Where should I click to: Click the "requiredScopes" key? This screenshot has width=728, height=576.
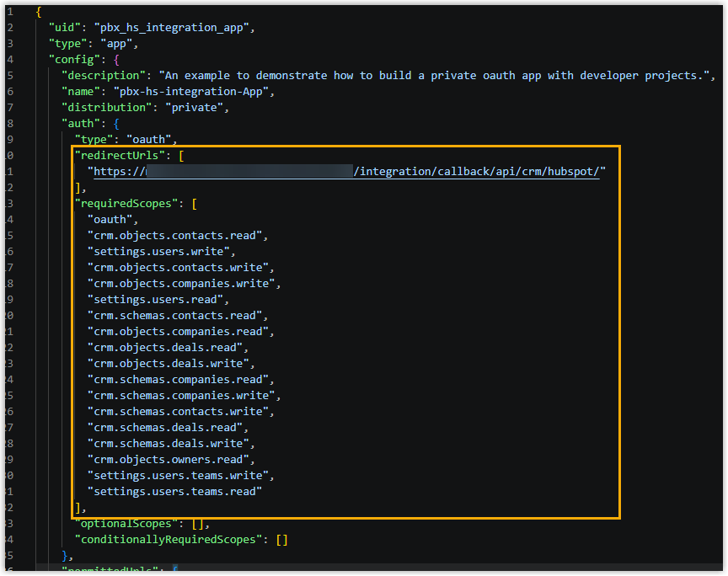(126, 204)
